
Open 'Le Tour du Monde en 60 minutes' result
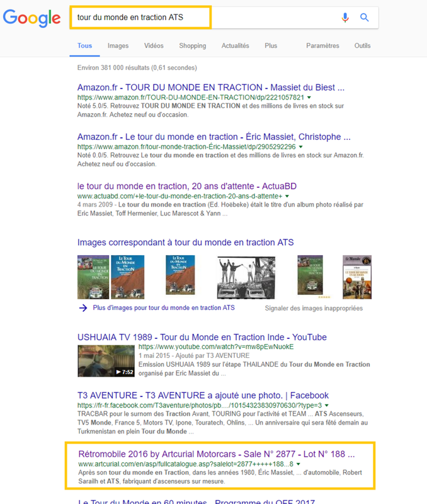(x=196, y=501)
